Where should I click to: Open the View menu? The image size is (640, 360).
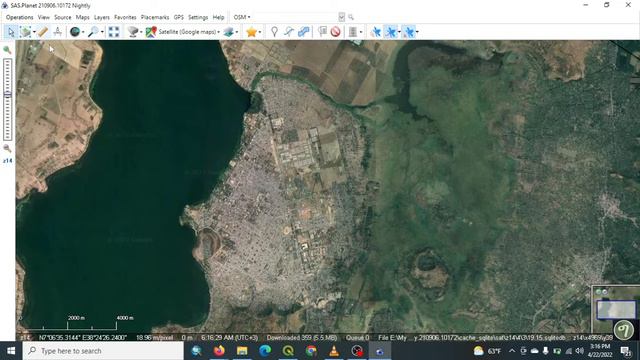coord(44,17)
